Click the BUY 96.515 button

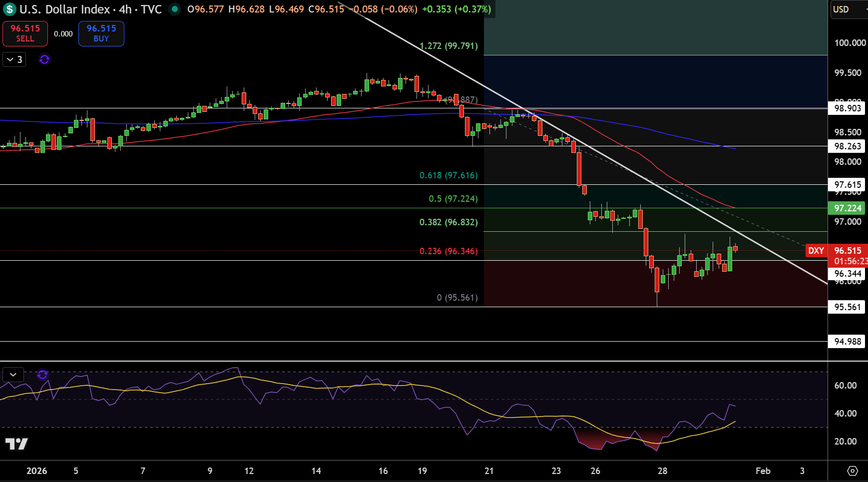pos(101,33)
